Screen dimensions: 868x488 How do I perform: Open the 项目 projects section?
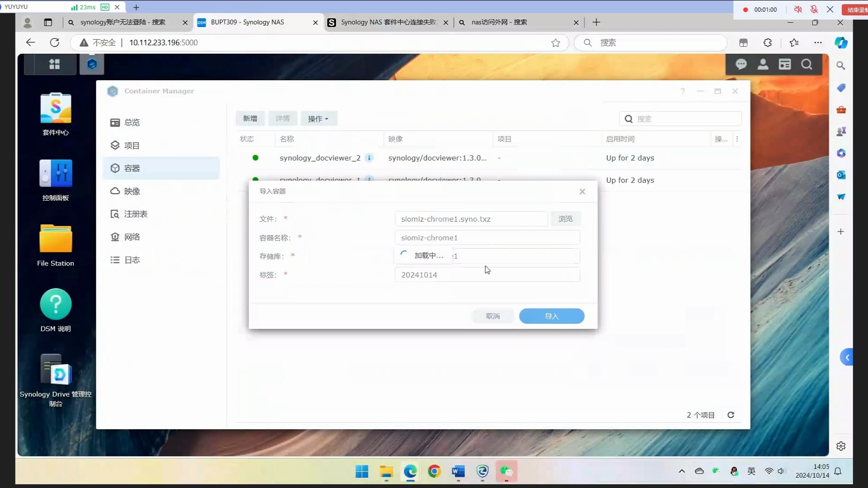(161, 145)
